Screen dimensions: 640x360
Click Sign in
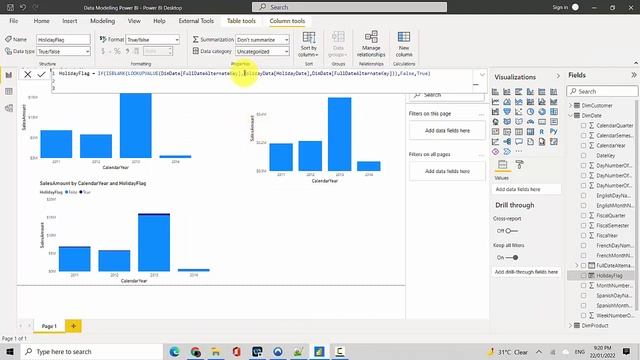point(560,7)
